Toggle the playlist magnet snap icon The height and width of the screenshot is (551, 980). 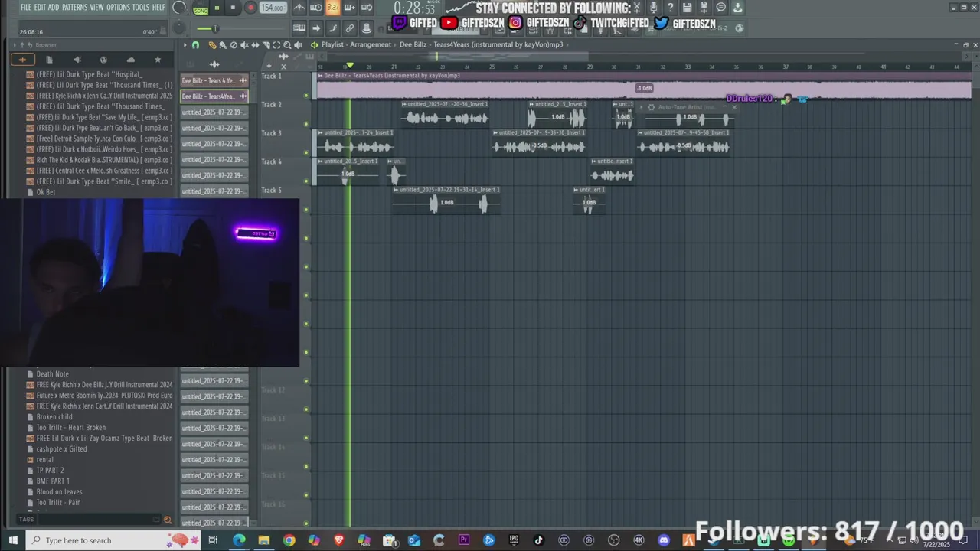click(x=195, y=45)
